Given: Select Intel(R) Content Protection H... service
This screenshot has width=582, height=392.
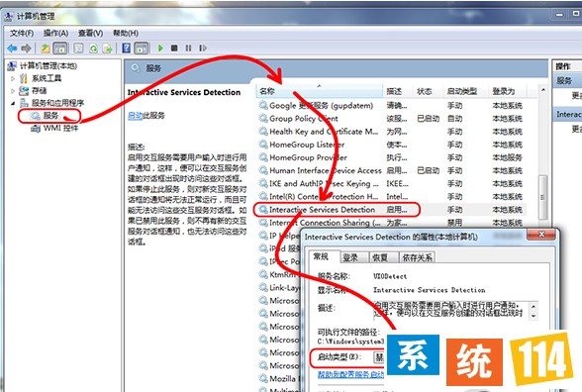Looking at the screenshot, I should pyautogui.click(x=392, y=196).
